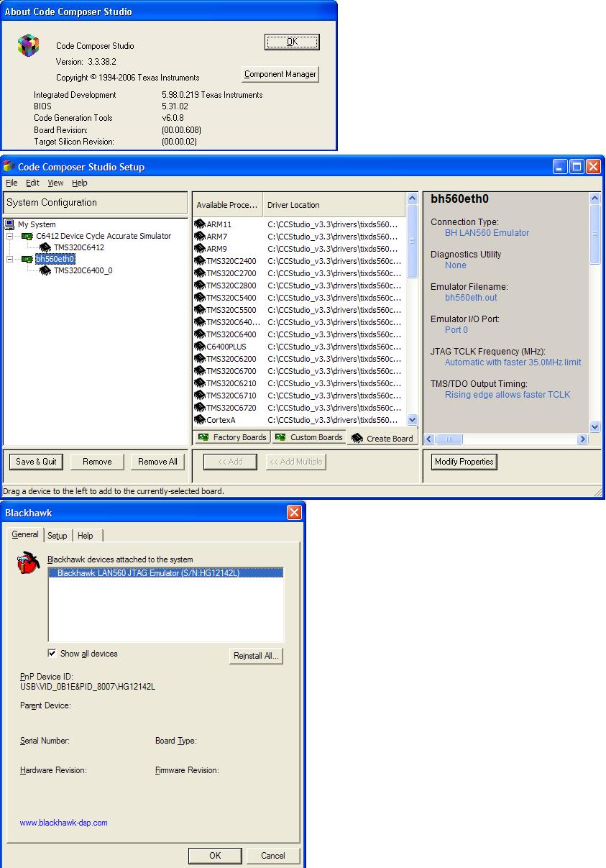The width and height of the screenshot is (606, 868).
Task: Close the Blackhawk dialog window
Action: (294, 513)
